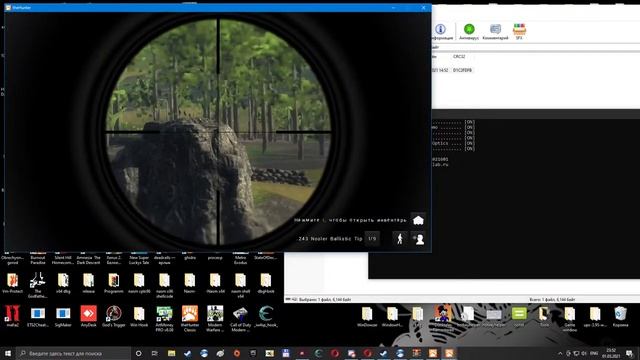
Task: Open Task View on the taskbar
Action: (x=155, y=353)
